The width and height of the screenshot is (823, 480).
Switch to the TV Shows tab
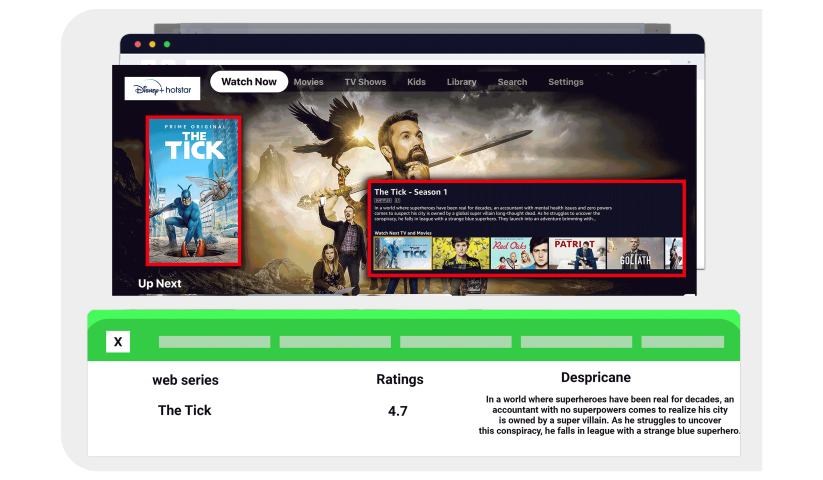click(x=365, y=82)
